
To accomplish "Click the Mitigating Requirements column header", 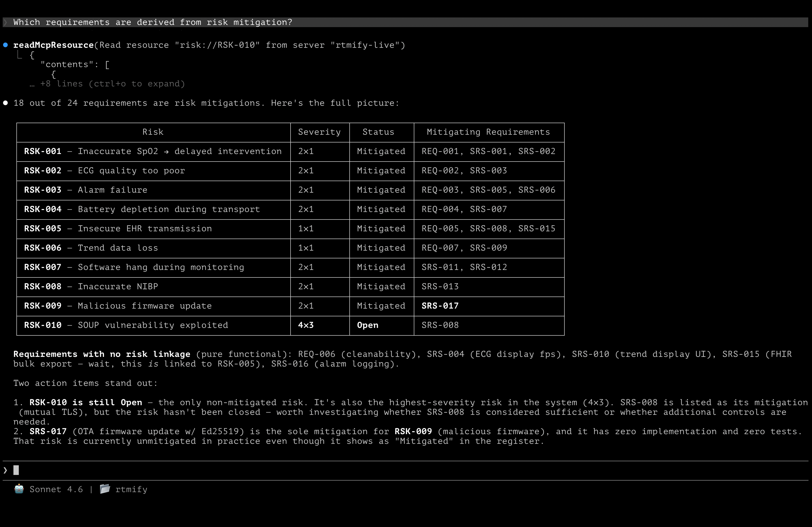I will (x=488, y=132).
